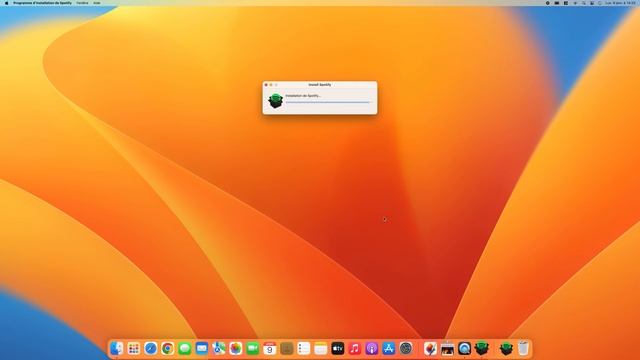Open the Aide menu
640x360 pixels.
click(x=97, y=3)
